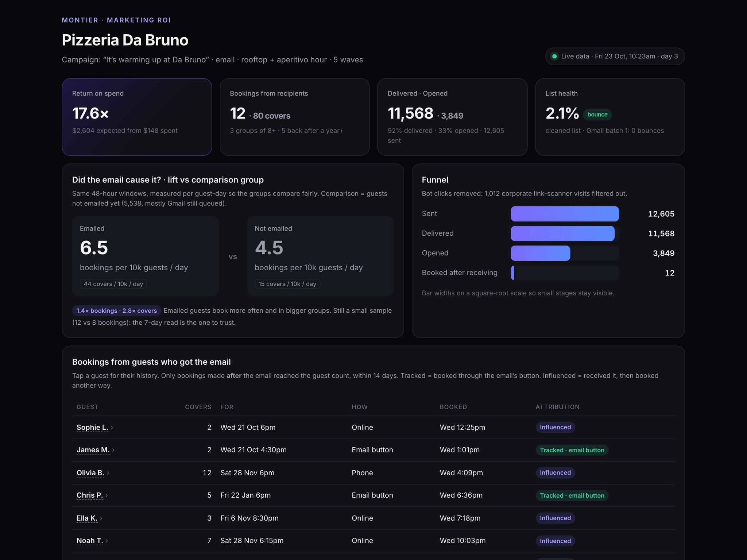This screenshot has height=560, width=747.
Task: Select the Return on spend card
Action: pyautogui.click(x=137, y=117)
